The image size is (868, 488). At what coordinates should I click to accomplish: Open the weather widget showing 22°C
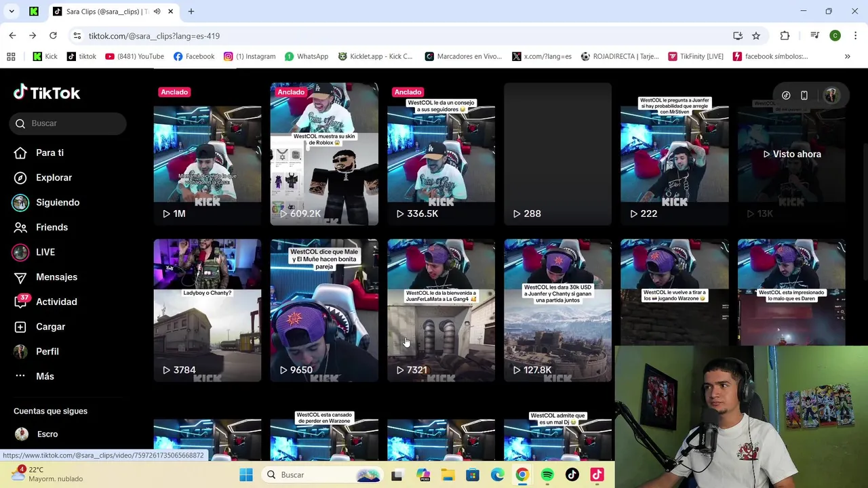[47, 474]
